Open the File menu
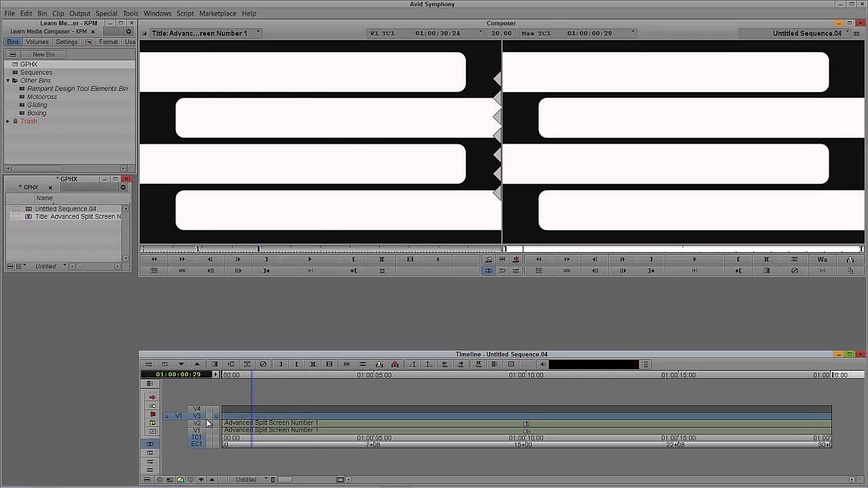The height and width of the screenshot is (488, 868). coord(9,14)
